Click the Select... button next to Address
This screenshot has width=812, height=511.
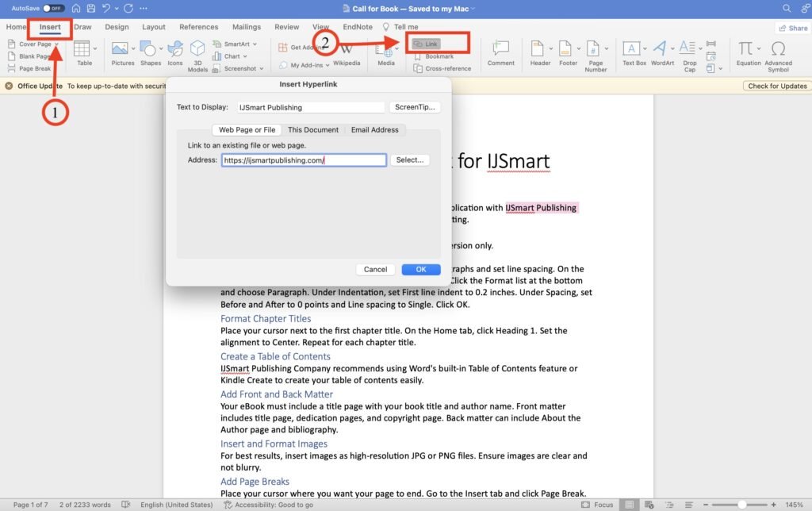(x=410, y=160)
